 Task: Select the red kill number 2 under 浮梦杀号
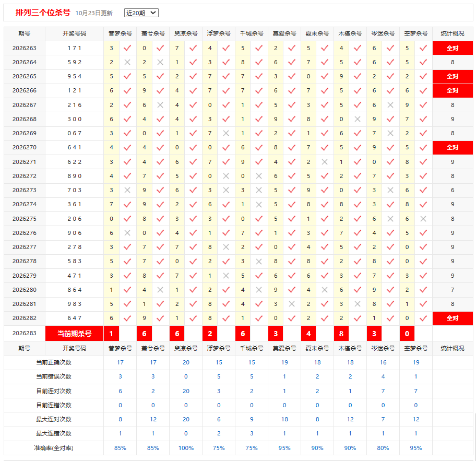(x=210, y=334)
